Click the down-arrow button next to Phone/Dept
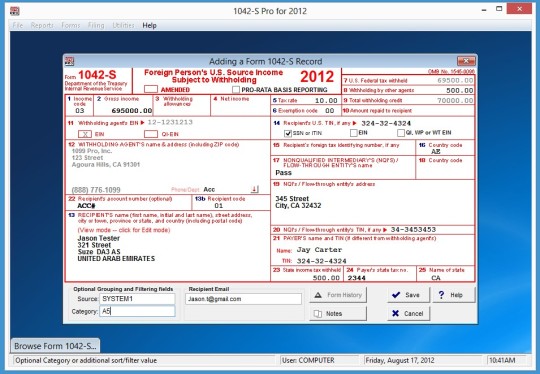The image size is (540, 374). pos(255,189)
